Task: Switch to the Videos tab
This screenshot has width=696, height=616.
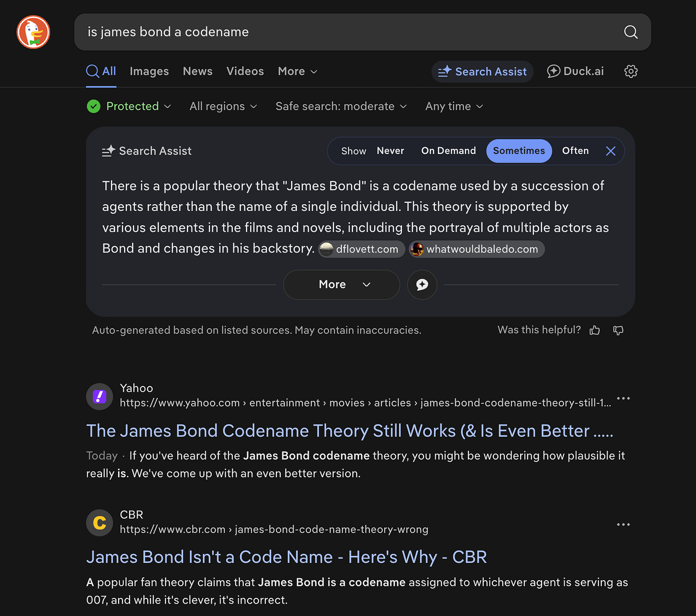Action: click(245, 71)
